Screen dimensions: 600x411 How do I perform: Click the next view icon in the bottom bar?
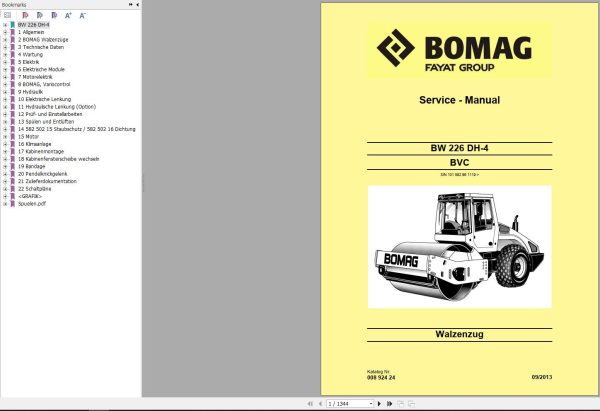(x=411, y=404)
